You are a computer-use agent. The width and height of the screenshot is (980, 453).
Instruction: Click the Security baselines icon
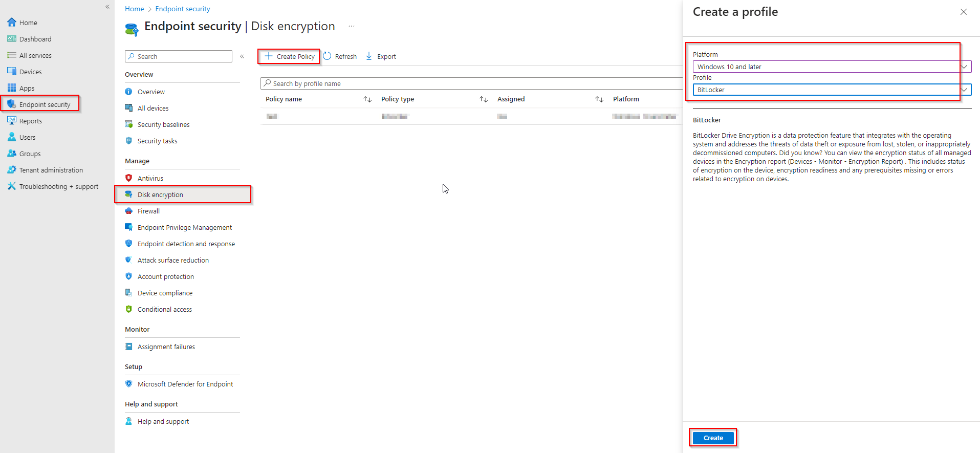point(129,124)
